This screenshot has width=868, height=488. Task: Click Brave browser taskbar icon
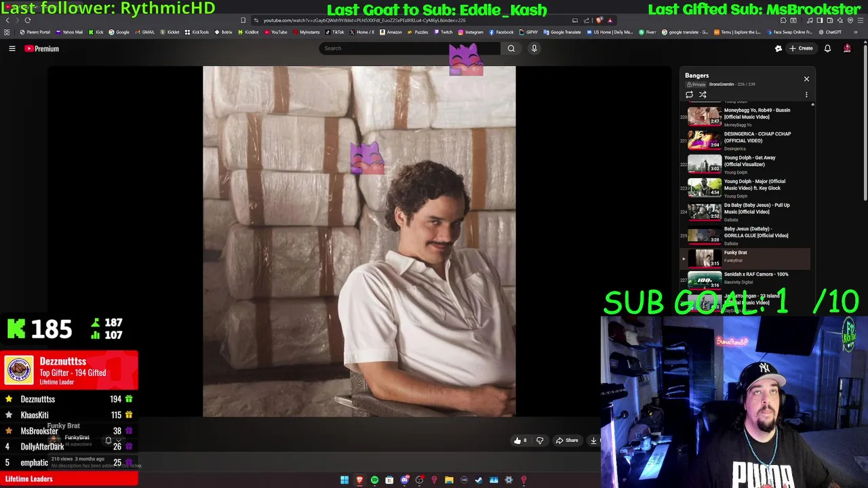click(359, 480)
